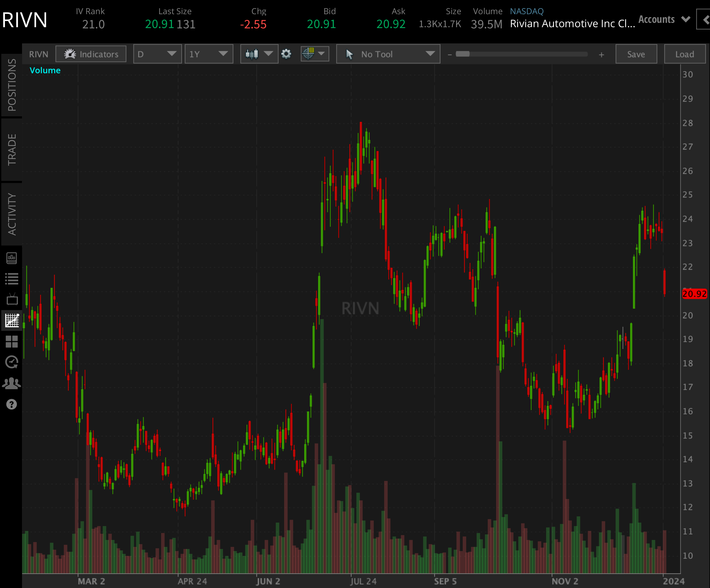The width and height of the screenshot is (710, 588).
Task: Open the Indicators button
Action: pos(91,54)
